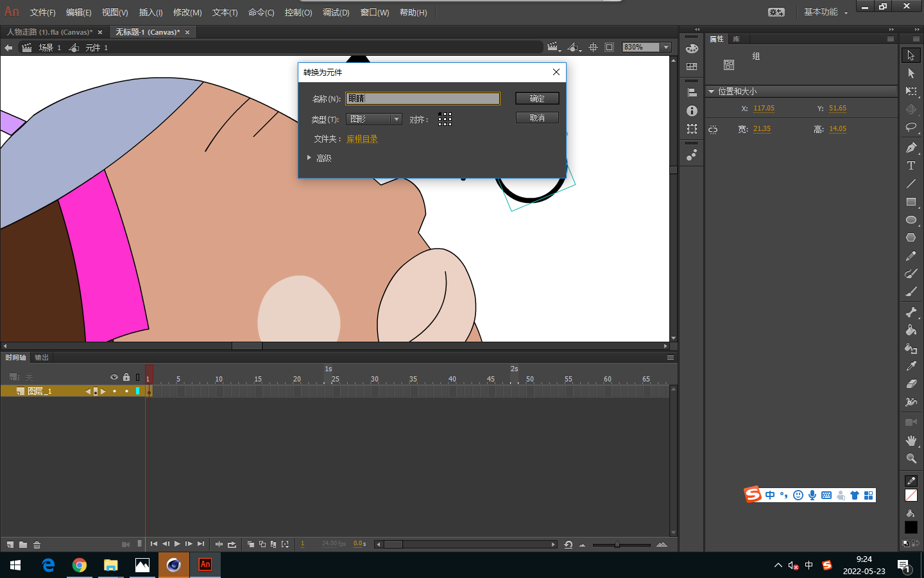
Task: Select the Text tool
Action: click(x=911, y=166)
